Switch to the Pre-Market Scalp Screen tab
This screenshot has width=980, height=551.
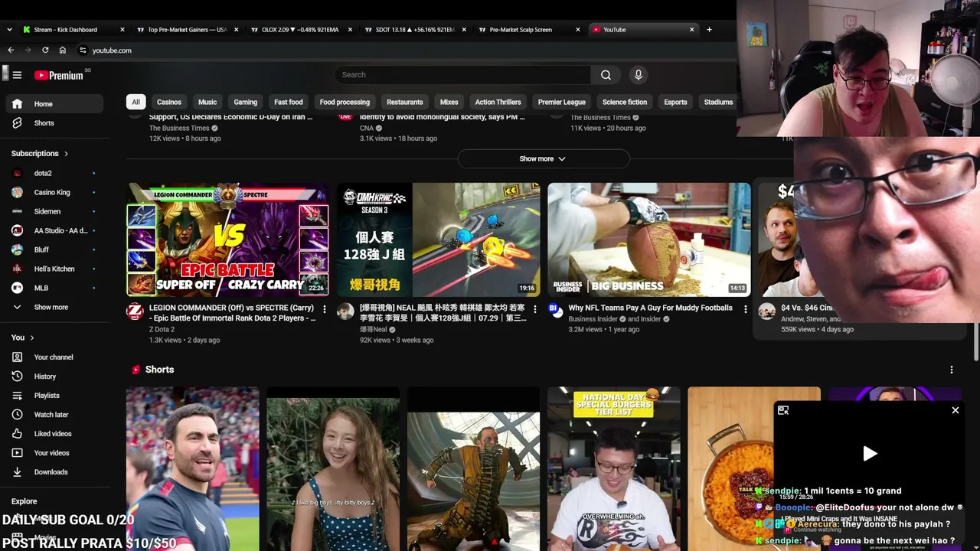pyautogui.click(x=531, y=30)
